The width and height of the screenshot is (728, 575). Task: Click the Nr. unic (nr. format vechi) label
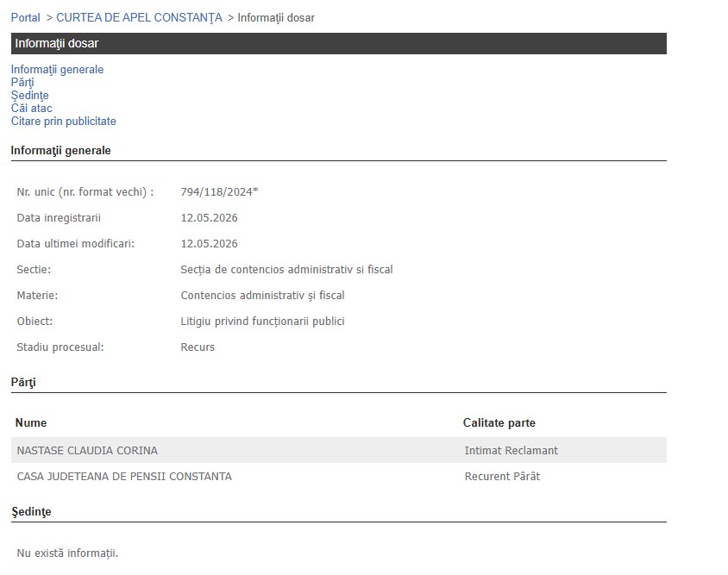85,191
